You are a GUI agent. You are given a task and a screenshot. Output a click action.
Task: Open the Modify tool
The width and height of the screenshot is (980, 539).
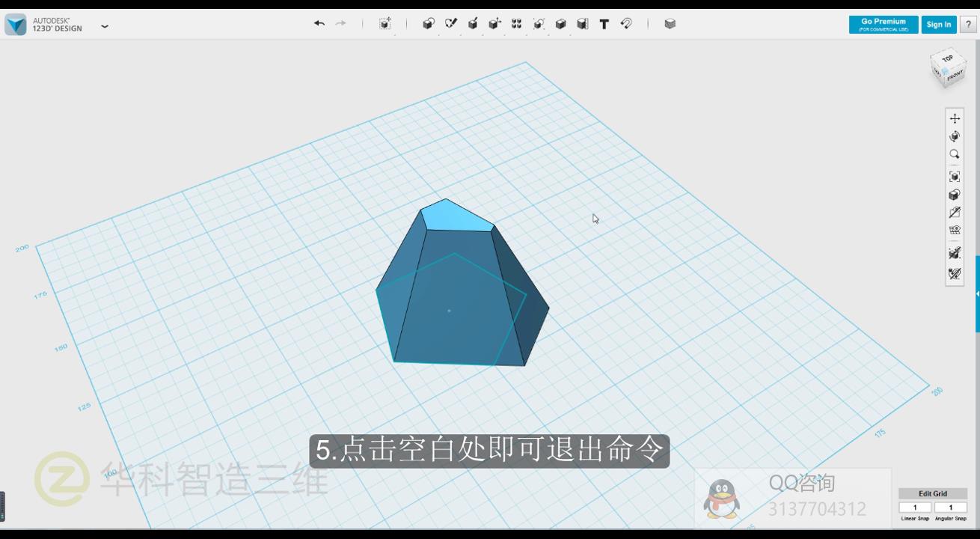coord(494,24)
